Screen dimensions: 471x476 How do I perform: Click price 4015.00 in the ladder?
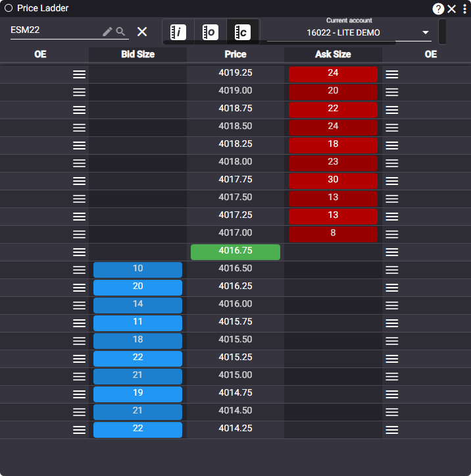tap(235, 375)
